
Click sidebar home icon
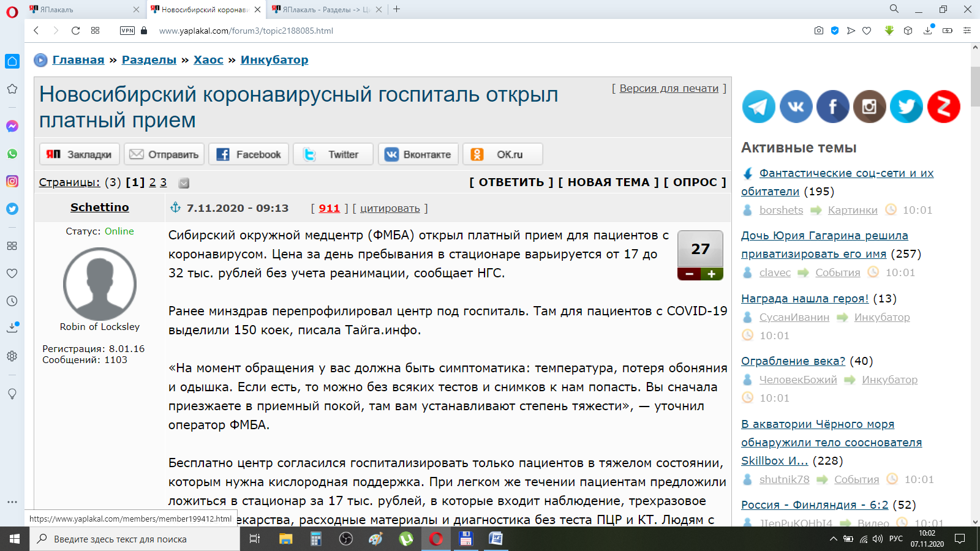coord(12,61)
